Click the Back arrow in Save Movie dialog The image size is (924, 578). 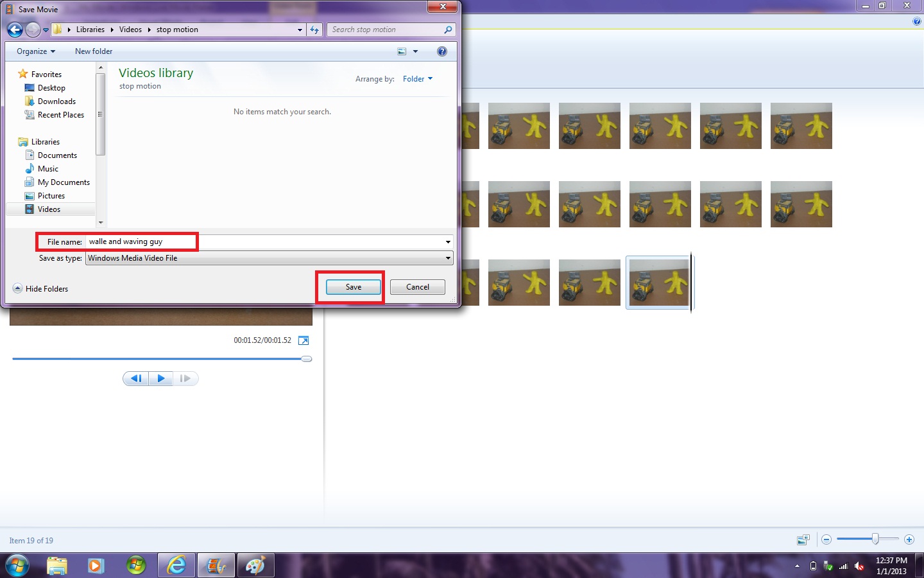pos(15,30)
